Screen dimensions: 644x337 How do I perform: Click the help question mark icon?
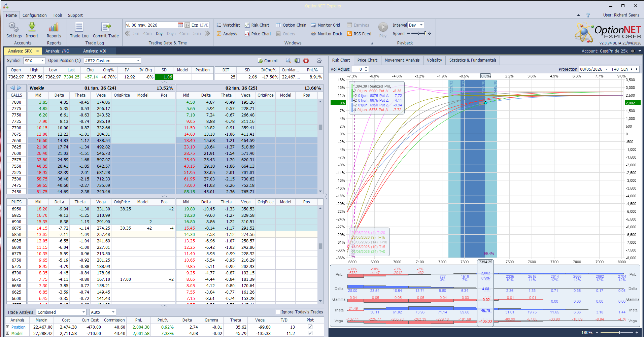(x=588, y=15)
